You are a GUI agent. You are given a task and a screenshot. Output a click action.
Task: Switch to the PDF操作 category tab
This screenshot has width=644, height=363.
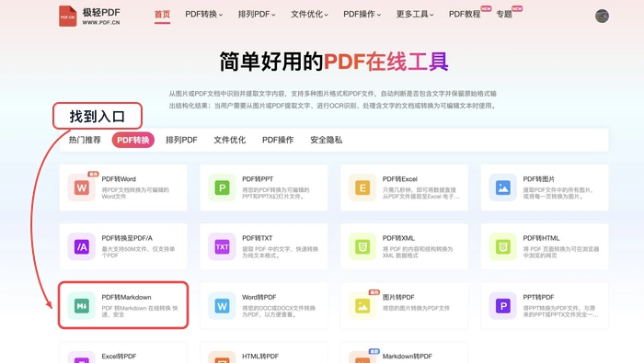(278, 140)
